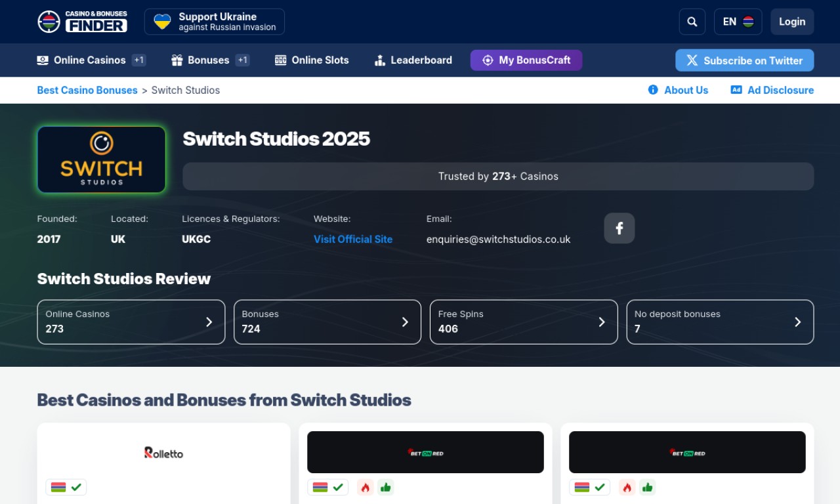Click the Ad Disclosure link
Screen dimensions: 840x504
point(772,90)
